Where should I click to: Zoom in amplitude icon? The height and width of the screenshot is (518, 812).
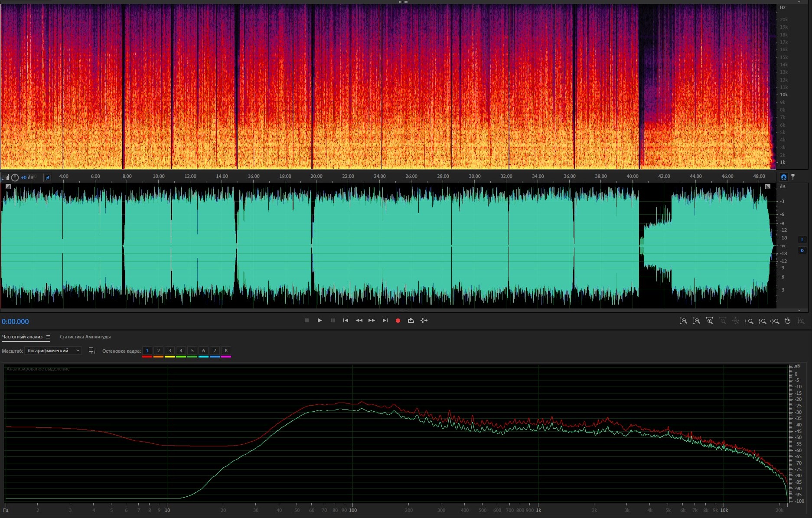683,321
